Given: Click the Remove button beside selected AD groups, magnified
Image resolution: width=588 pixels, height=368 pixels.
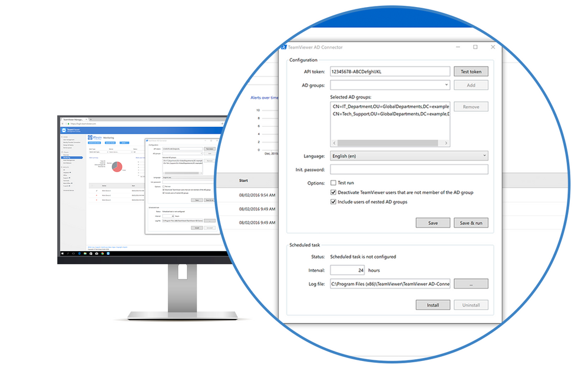Looking at the screenshot, I should [x=471, y=107].
